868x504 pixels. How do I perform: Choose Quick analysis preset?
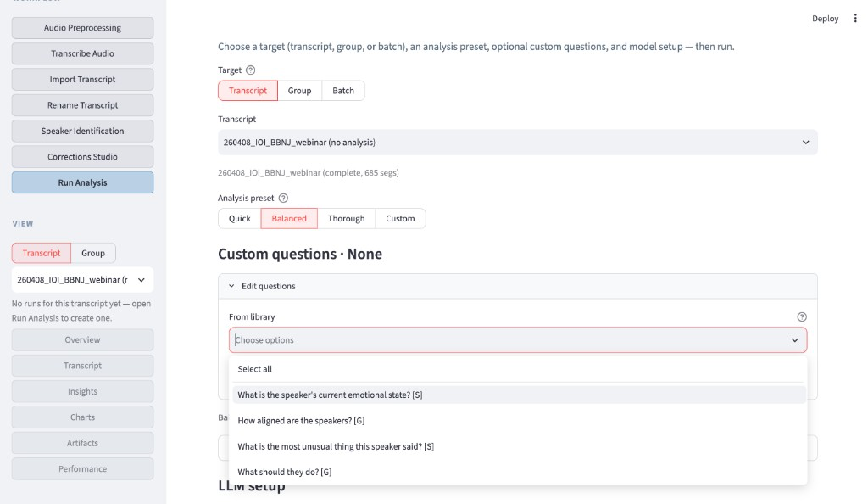(x=240, y=218)
